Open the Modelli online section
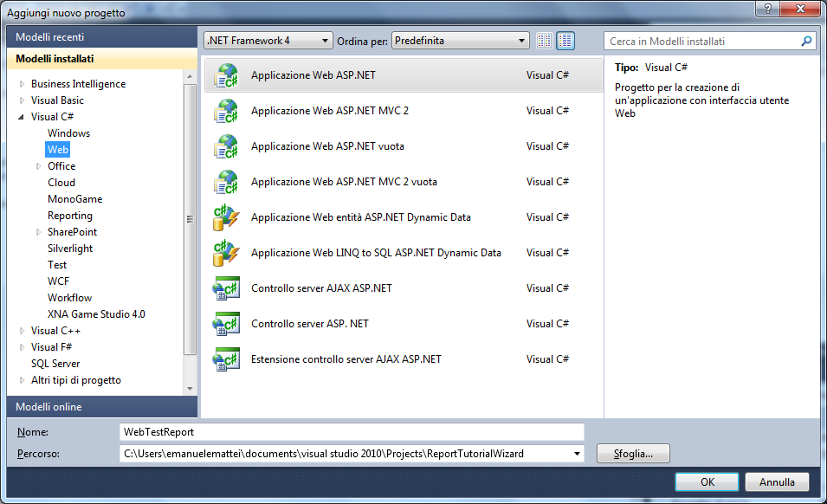 click(x=102, y=407)
